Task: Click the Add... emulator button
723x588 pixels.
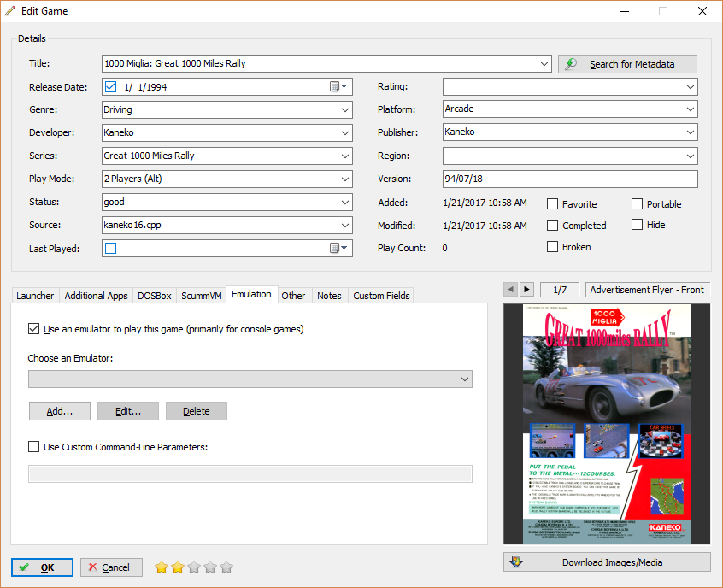Action: 60,411
